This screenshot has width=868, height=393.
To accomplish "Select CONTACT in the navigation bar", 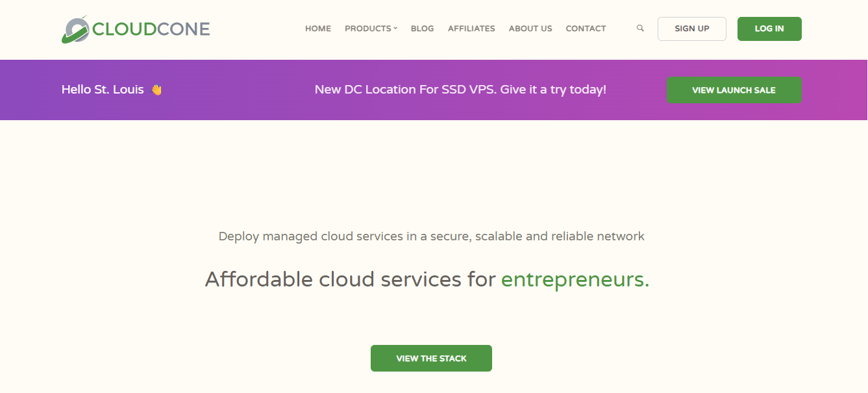I will coord(586,29).
